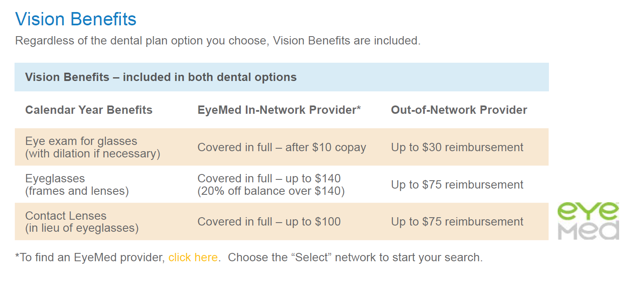Click the EyeMed logo image

(x=588, y=221)
